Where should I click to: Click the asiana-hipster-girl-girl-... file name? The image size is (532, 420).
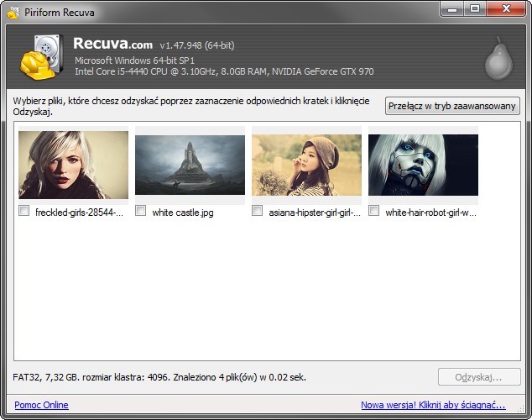[x=315, y=213]
